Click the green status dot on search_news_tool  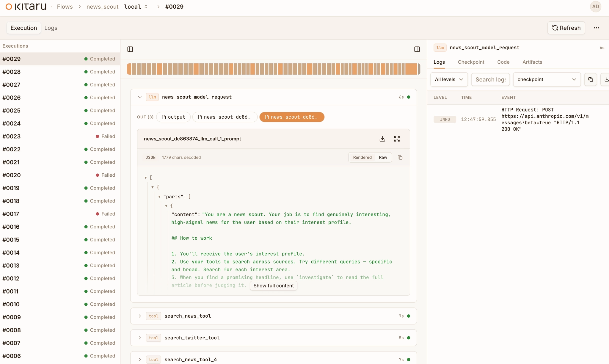click(409, 316)
